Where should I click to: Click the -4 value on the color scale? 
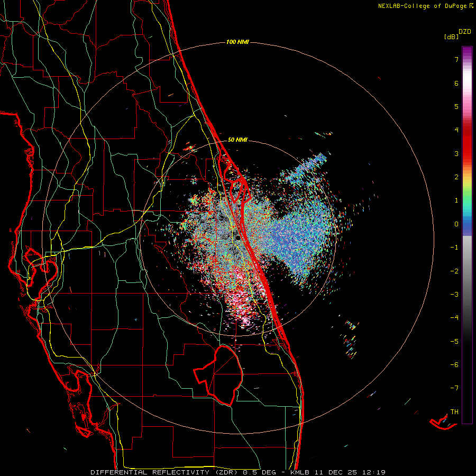coord(454,318)
